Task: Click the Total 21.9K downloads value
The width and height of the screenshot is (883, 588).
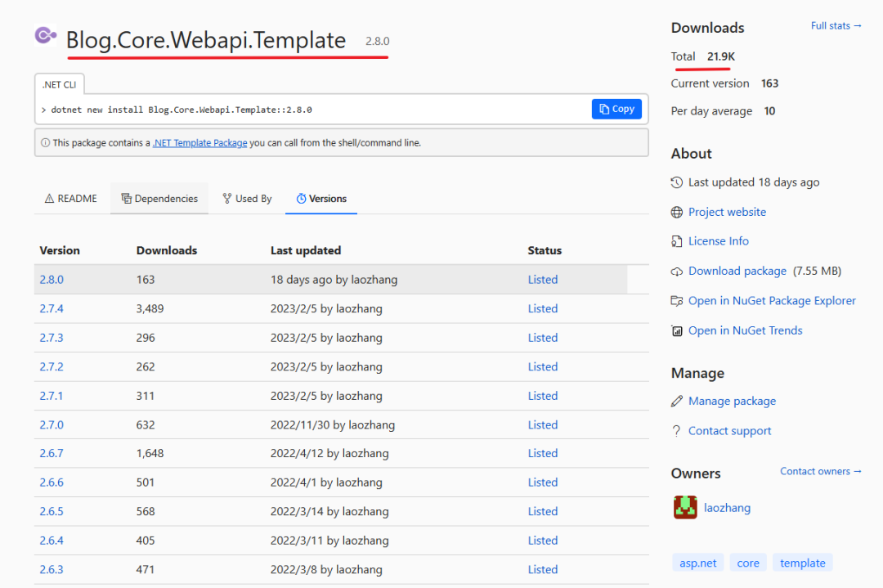Action: pos(721,56)
